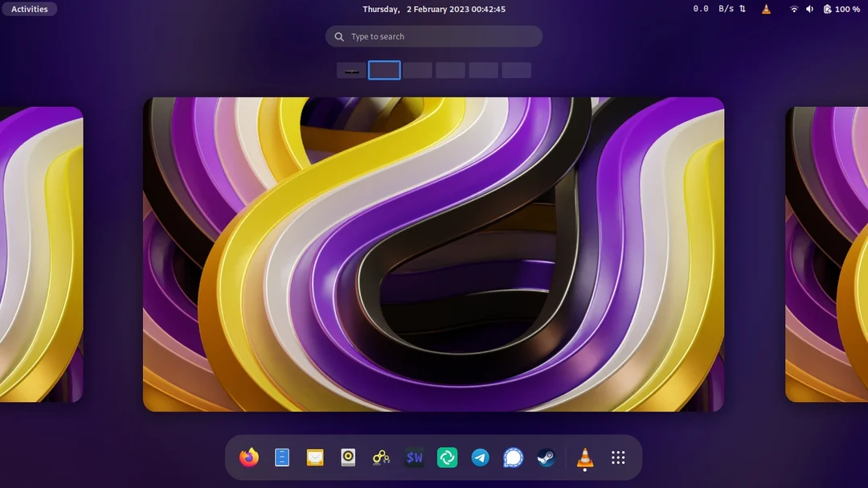Viewport: 868px width, 488px height.
Task: Launch the Rhythmbox speaker icon
Action: tap(348, 457)
